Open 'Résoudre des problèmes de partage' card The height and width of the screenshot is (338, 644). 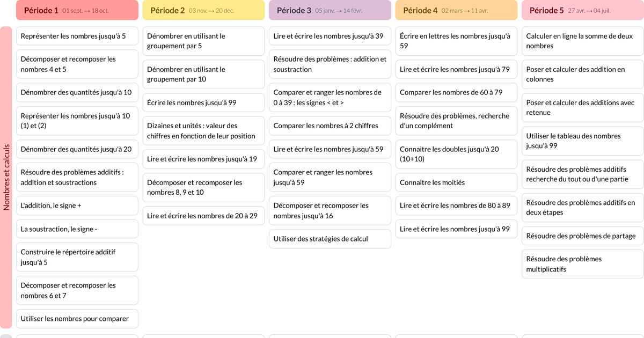582,236
